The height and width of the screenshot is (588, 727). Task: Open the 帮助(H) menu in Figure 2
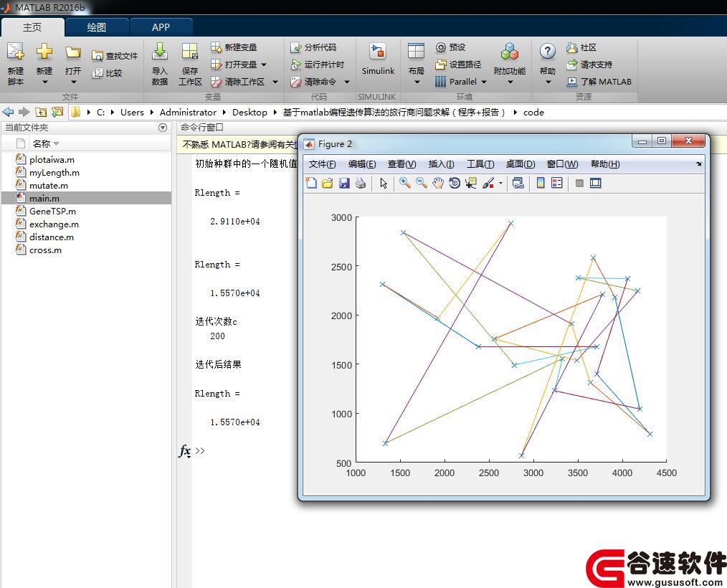pyautogui.click(x=605, y=164)
